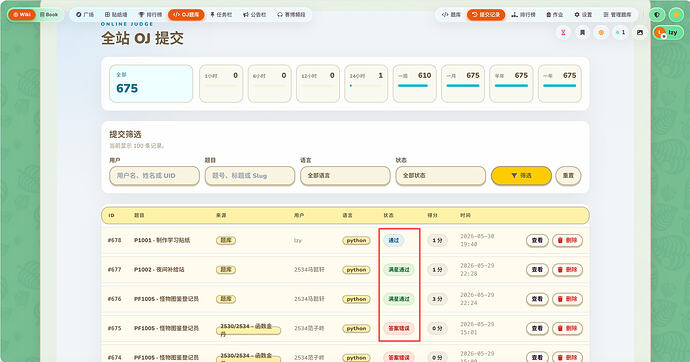
Task: Click the yellow 筛选 filter button
Action: (x=521, y=176)
